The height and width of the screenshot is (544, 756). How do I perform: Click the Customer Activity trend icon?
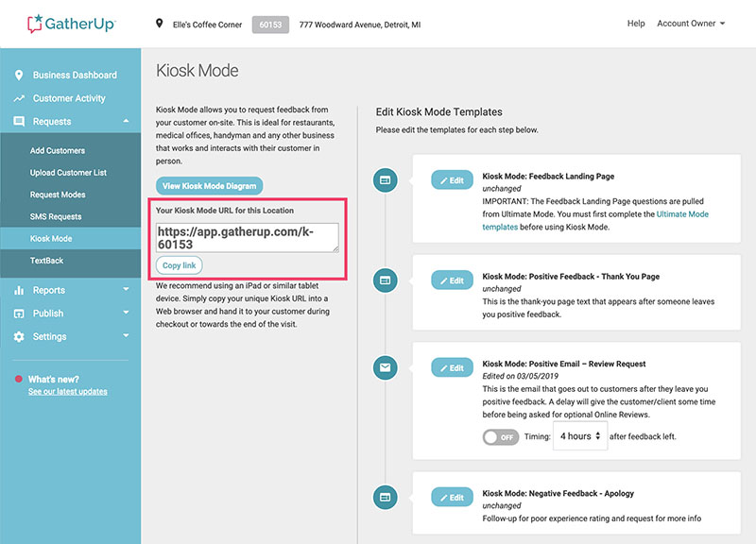19,98
